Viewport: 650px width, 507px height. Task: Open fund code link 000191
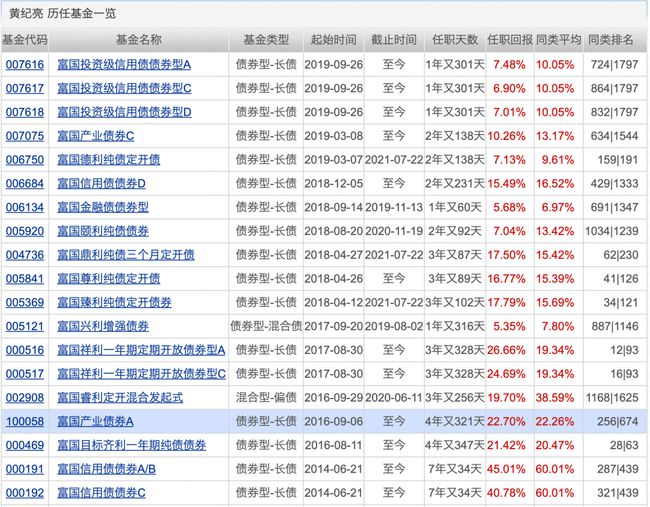(x=25, y=469)
